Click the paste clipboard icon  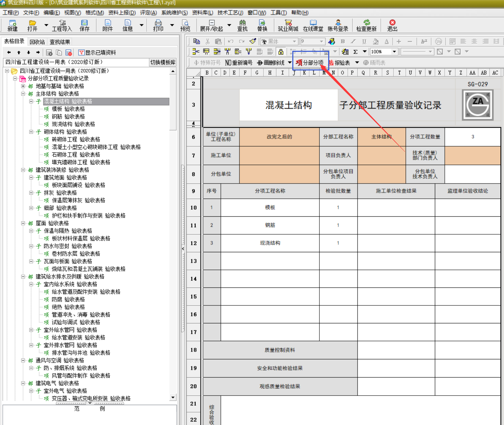click(218, 41)
